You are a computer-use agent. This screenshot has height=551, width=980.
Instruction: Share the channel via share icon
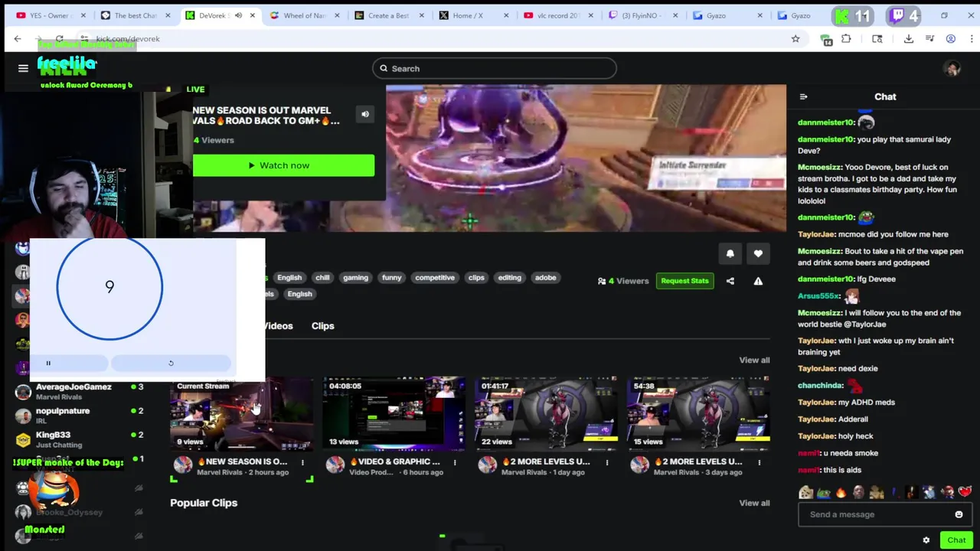[730, 281]
